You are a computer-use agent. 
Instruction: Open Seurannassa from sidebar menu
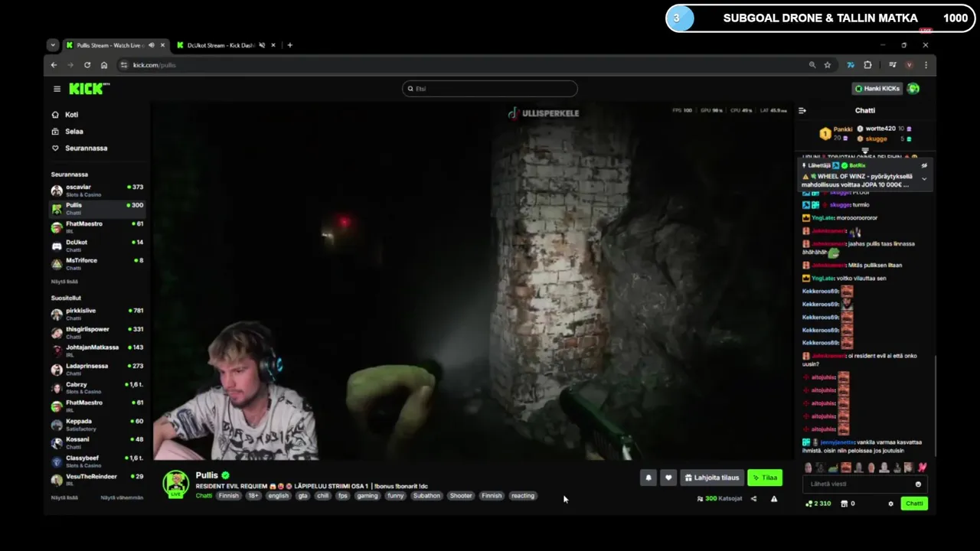[x=86, y=148]
